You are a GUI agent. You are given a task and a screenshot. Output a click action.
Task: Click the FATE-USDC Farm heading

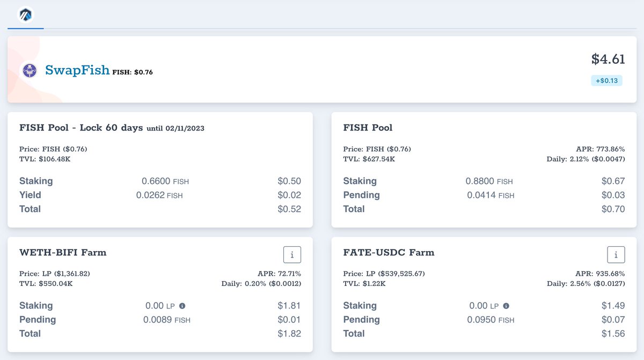coord(389,252)
